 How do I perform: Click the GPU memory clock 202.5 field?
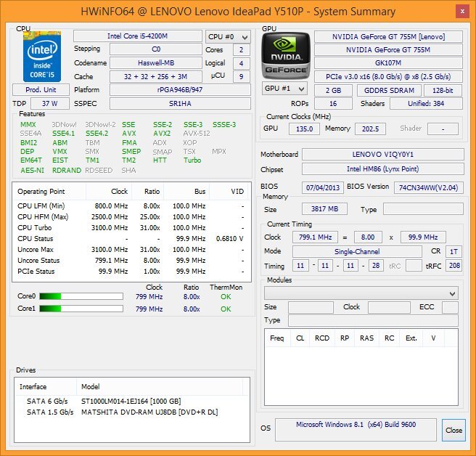[x=370, y=129]
